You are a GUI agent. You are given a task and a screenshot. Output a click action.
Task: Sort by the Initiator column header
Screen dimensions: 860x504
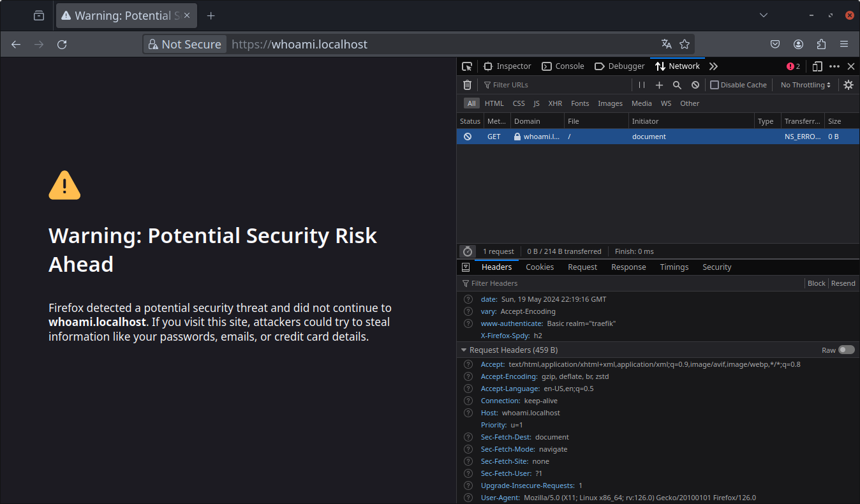[692, 121]
